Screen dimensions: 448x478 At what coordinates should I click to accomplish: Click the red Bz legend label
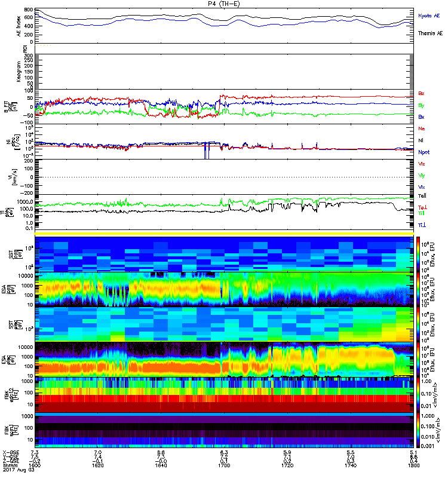(421, 93)
